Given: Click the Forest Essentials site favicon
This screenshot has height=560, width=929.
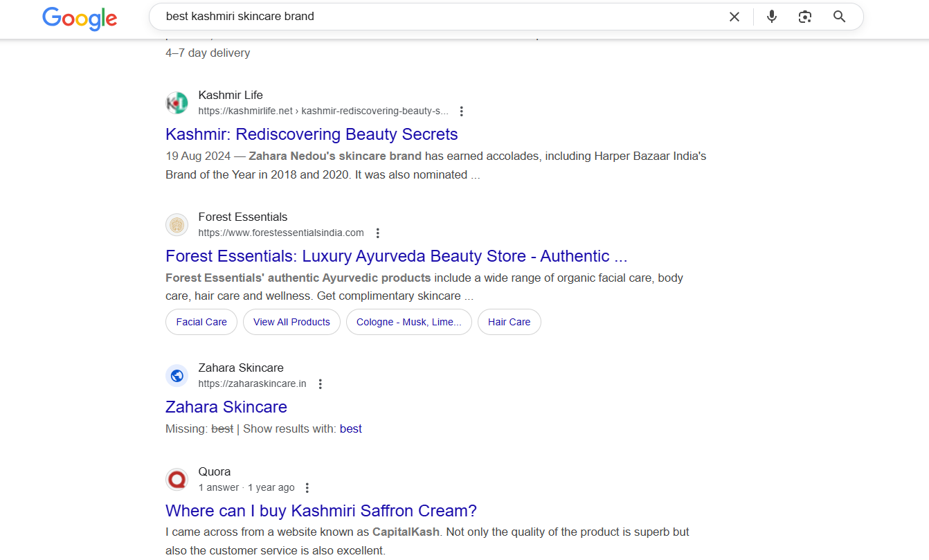Looking at the screenshot, I should [x=177, y=225].
